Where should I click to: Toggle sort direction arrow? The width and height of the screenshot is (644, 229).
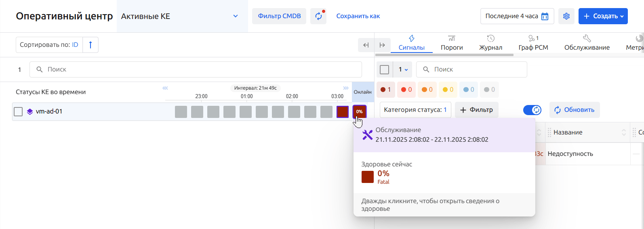coord(90,45)
